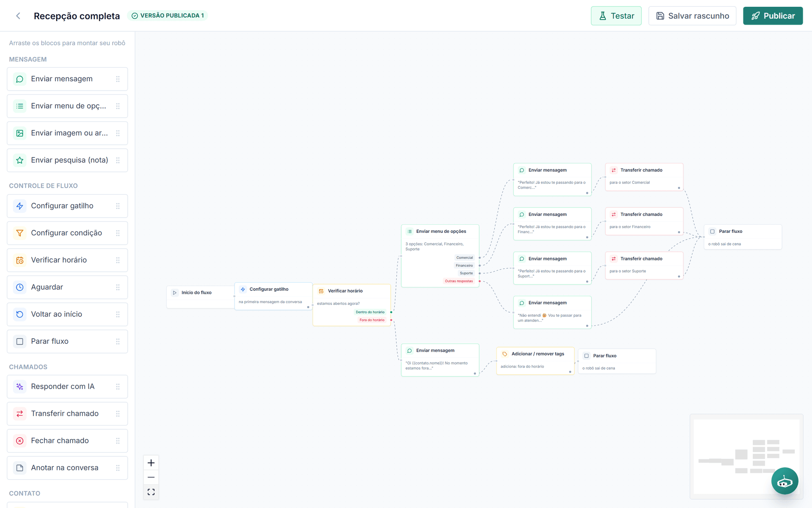Viewport: 812px width, 508px height.
Task: Select the Início do fluxo node
Action: pos(200,297)
